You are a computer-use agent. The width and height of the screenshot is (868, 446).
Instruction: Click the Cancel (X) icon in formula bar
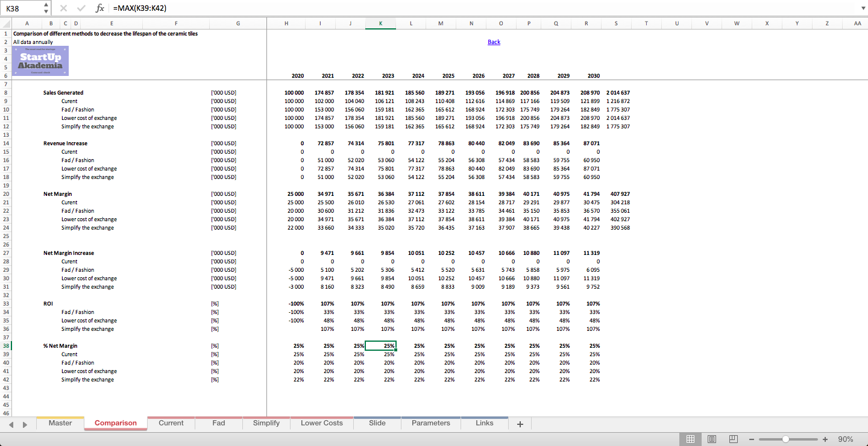63,8
